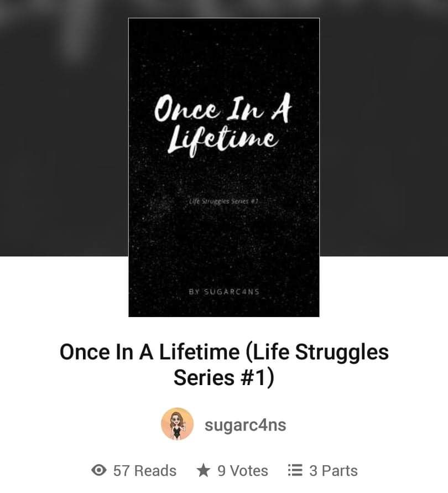Click 'Life Struggles Series #1' subtitle on cover
The width and height of the screenshot is (448, 493).
coord(223,201)
